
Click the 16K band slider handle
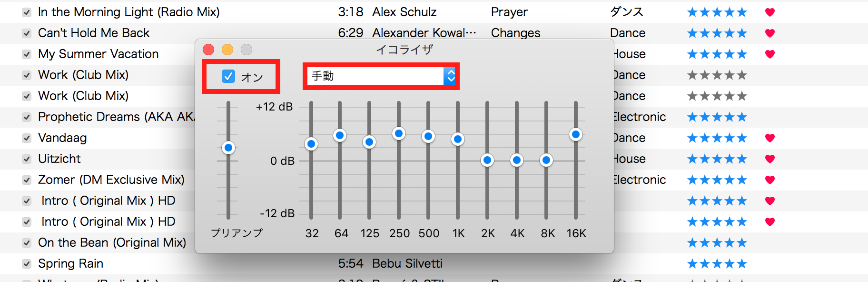[x=576, y=134]
